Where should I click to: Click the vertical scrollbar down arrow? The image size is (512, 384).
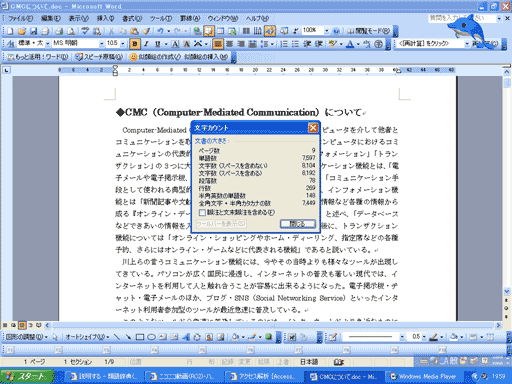pyautogui.click(x=506, y=291)
